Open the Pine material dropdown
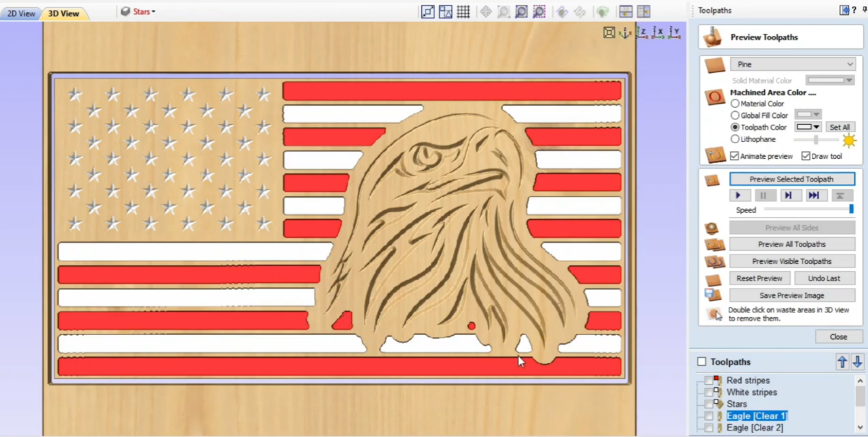 (x=793, y=64)
